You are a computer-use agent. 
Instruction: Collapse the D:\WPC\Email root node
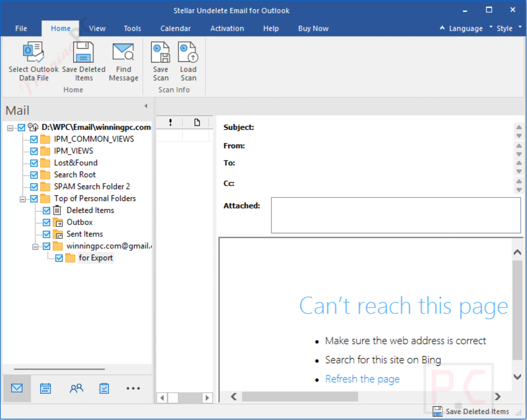[10, 128]
